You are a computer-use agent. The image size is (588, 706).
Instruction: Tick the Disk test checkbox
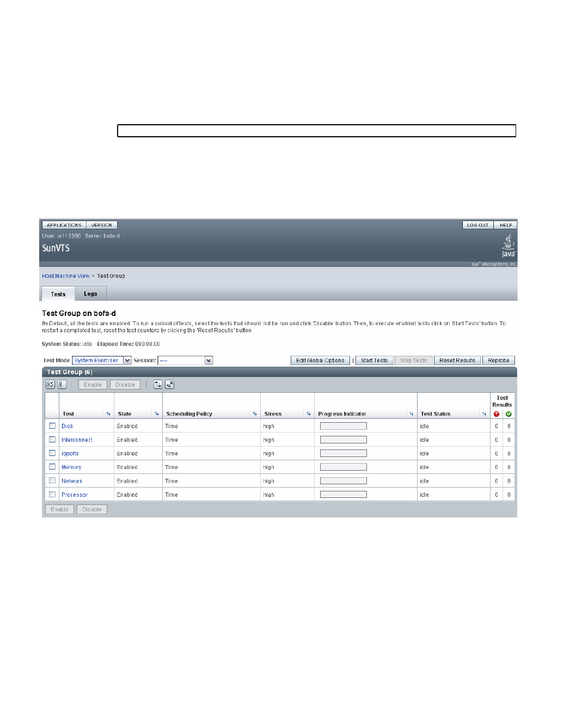[52, 426]
